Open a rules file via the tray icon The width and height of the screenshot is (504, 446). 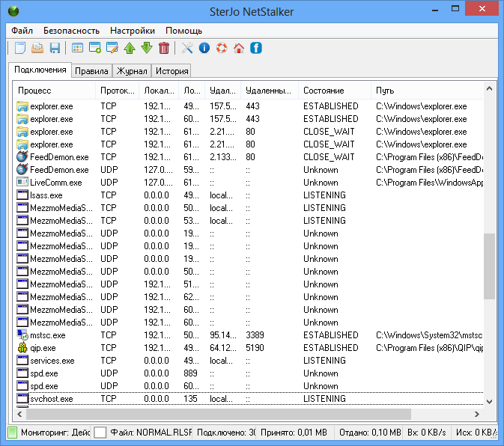(37, 48)
